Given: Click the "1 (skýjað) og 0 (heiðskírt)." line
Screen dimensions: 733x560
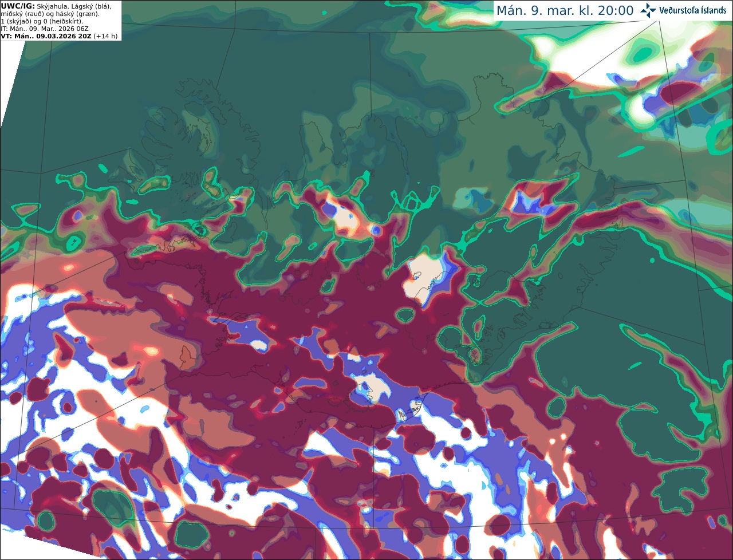Looking at the screenshot, I should click(42, 21).
